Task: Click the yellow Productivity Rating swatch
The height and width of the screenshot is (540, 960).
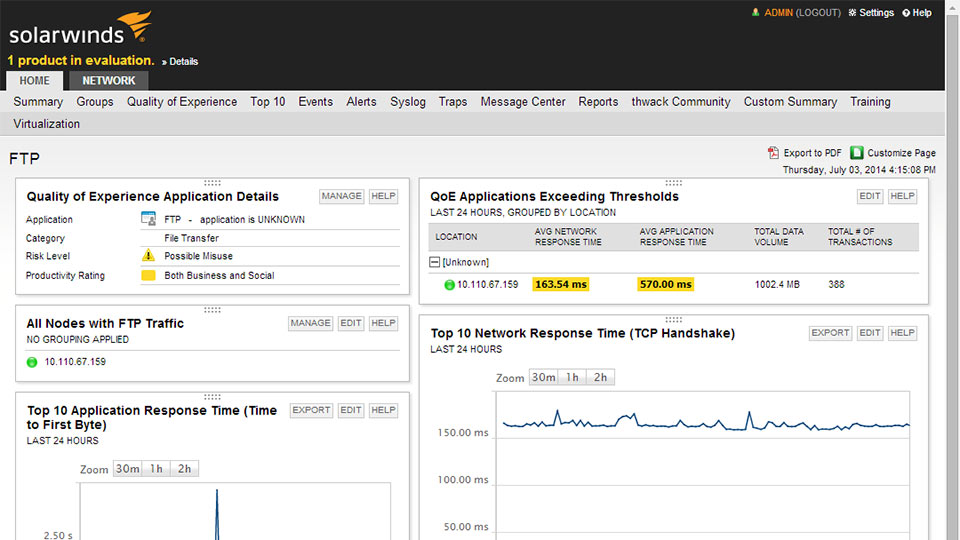Action: pyautogui.click(x=148, y=275)
